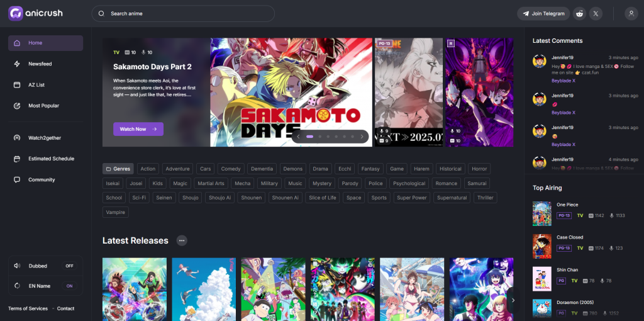
Task: Click the search magnifier icon
Action: [101, 14]
